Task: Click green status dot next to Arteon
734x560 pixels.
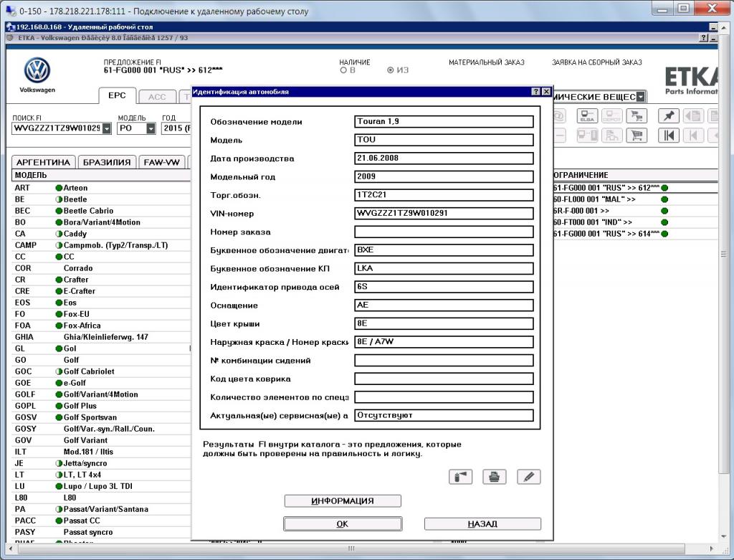Action: coord(59,188)
